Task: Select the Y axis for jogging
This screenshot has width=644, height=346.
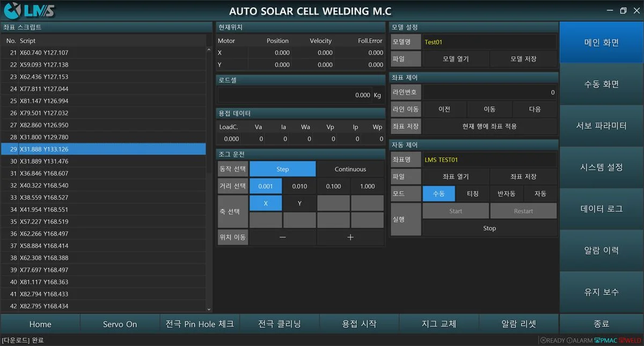Action: tap(299, 203)
